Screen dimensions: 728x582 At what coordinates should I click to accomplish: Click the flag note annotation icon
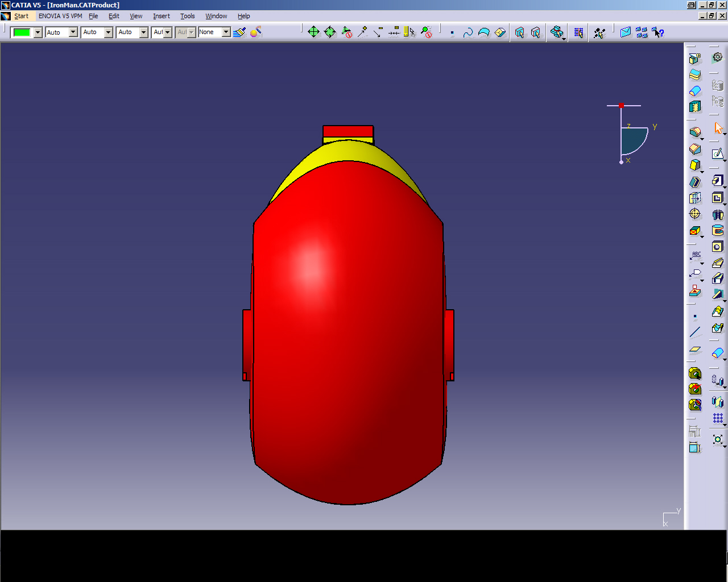point(696,275)
